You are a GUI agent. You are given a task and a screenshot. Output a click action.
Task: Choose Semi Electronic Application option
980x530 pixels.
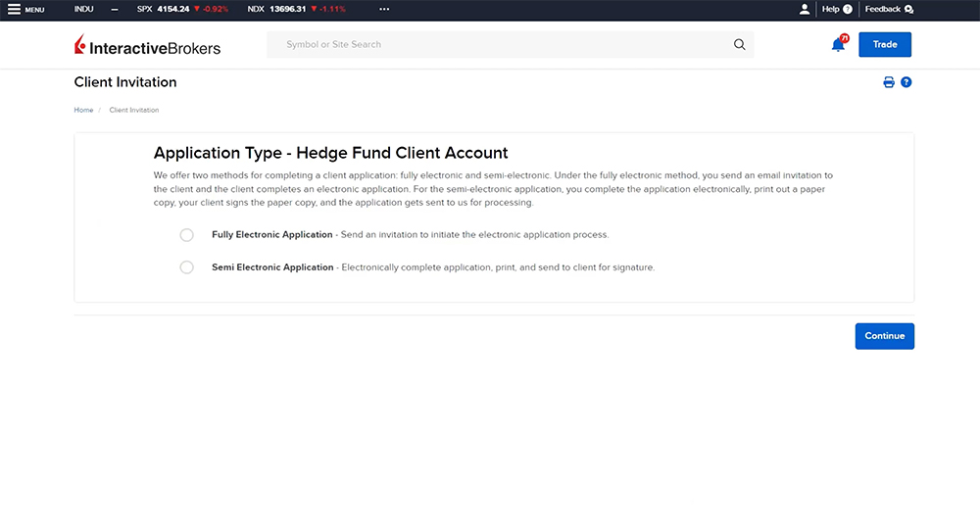(x=187, y=267)
